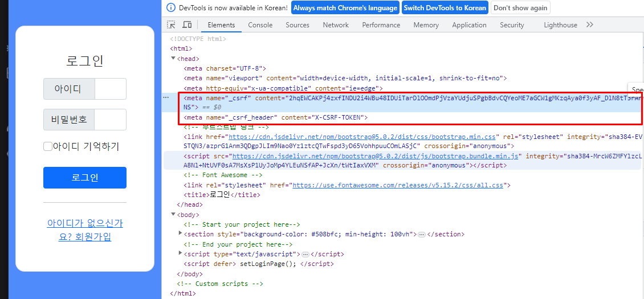Open the 회원가입 sign-up link
The width and height of the screenshot is (644, 299).
pos(84,230)
